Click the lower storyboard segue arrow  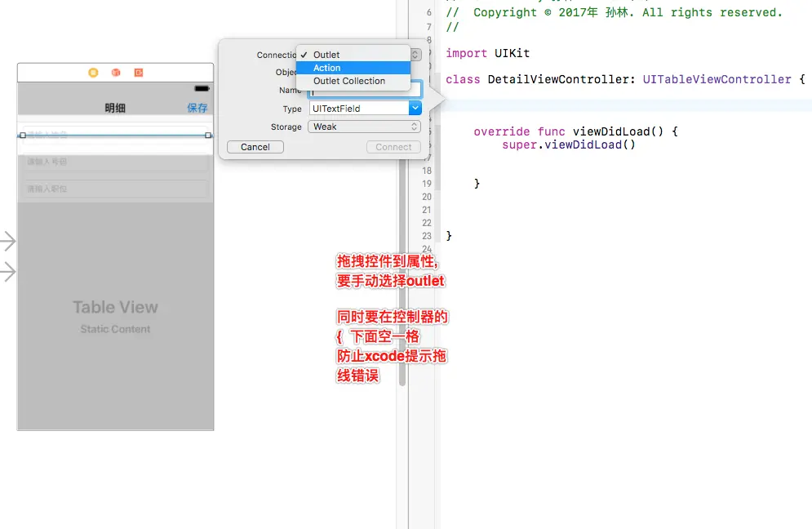coord(8,272)
